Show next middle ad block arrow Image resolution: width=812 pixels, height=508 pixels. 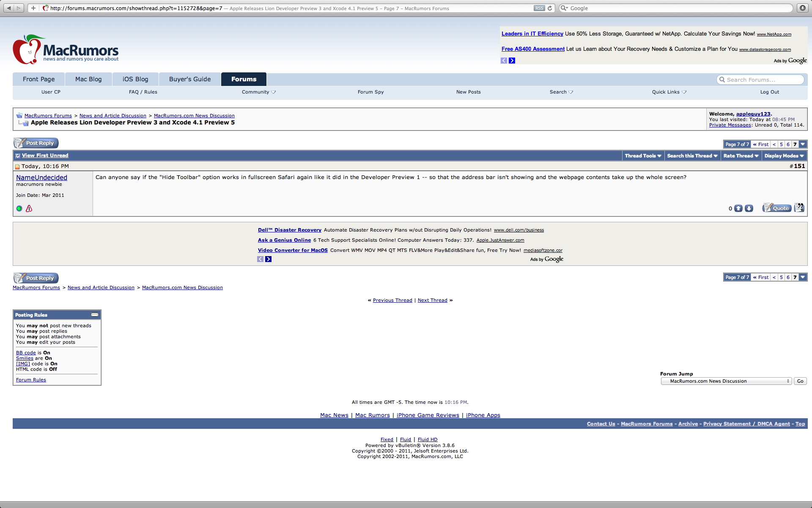point(268,259)
